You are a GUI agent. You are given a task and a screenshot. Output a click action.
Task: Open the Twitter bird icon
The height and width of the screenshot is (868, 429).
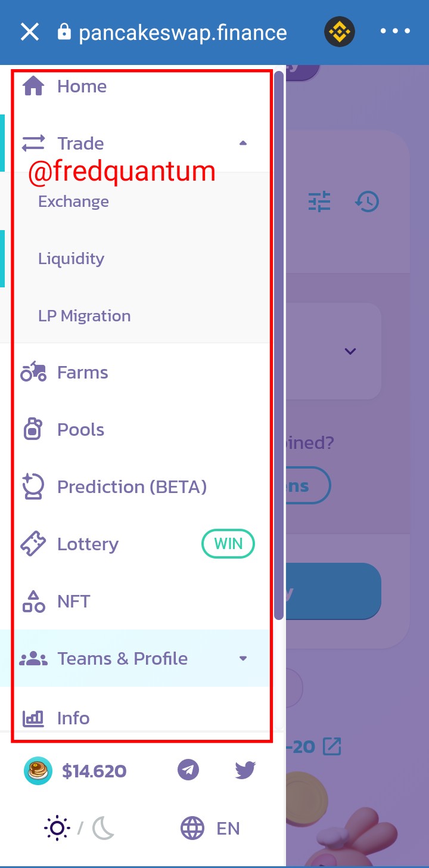[245, 770]
